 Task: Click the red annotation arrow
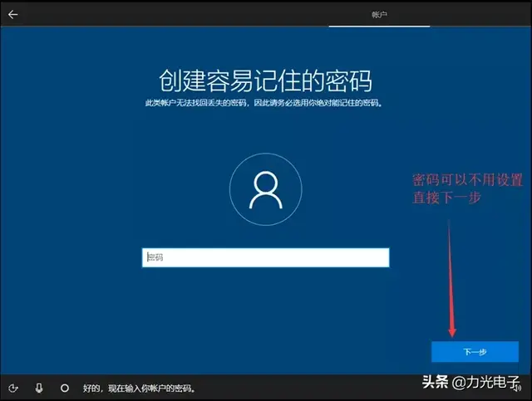click(451, 279)
